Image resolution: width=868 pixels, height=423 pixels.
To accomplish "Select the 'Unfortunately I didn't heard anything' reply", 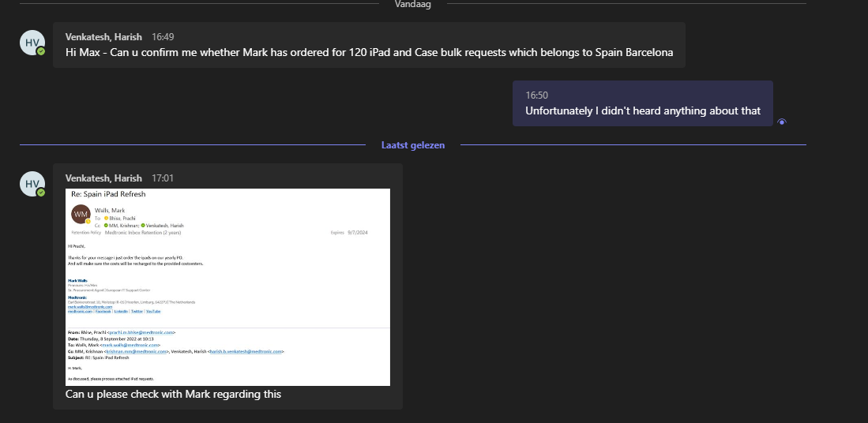I will point(642,111).
